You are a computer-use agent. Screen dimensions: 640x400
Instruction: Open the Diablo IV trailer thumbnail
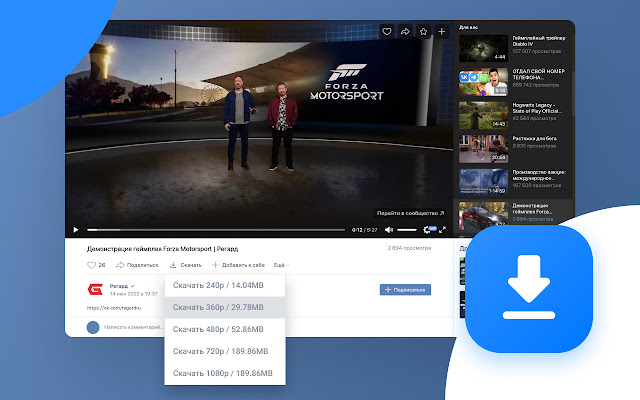pos(483,48)
